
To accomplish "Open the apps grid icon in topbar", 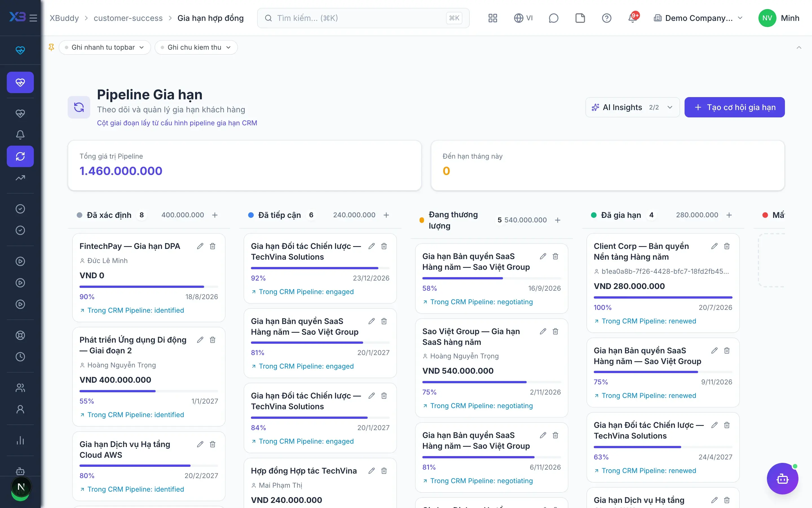I will pos(493,18).
